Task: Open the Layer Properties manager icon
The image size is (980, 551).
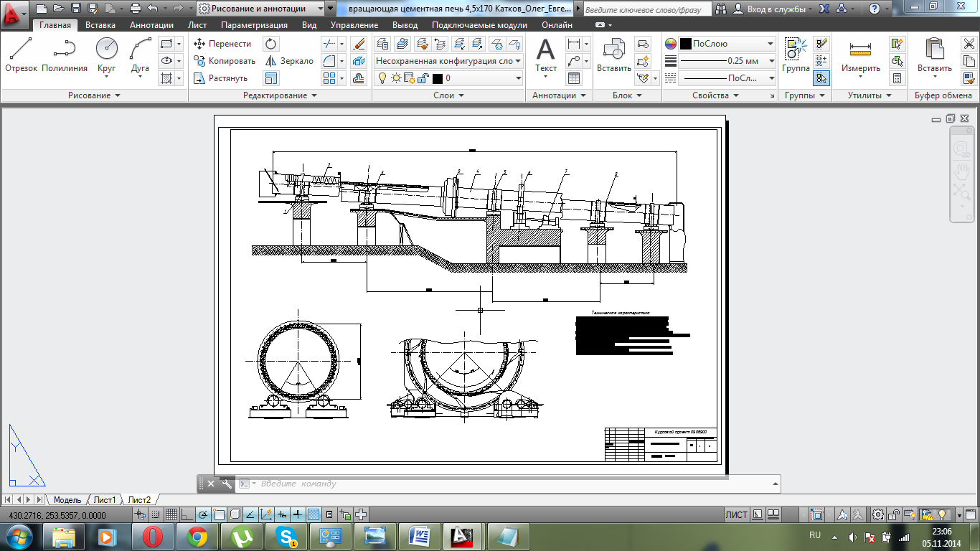Action: tap(383, 44)
